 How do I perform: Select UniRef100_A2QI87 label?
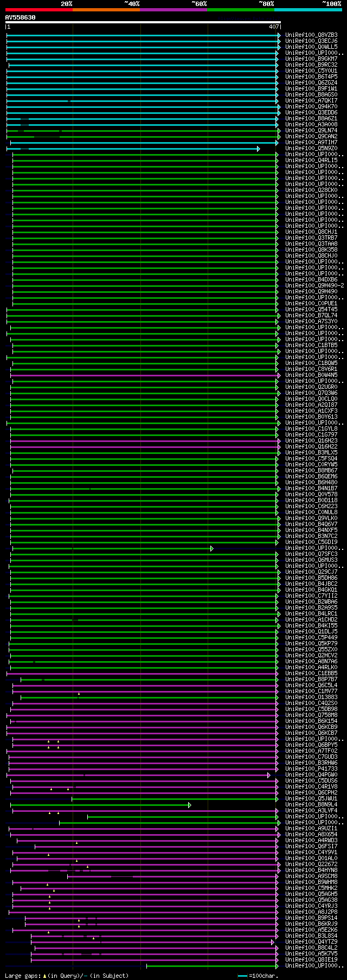(x=311, y=405)
